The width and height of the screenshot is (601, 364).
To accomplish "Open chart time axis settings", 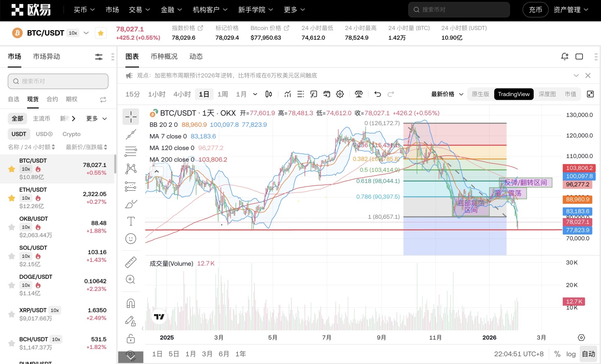I will [x=581, y=338].
